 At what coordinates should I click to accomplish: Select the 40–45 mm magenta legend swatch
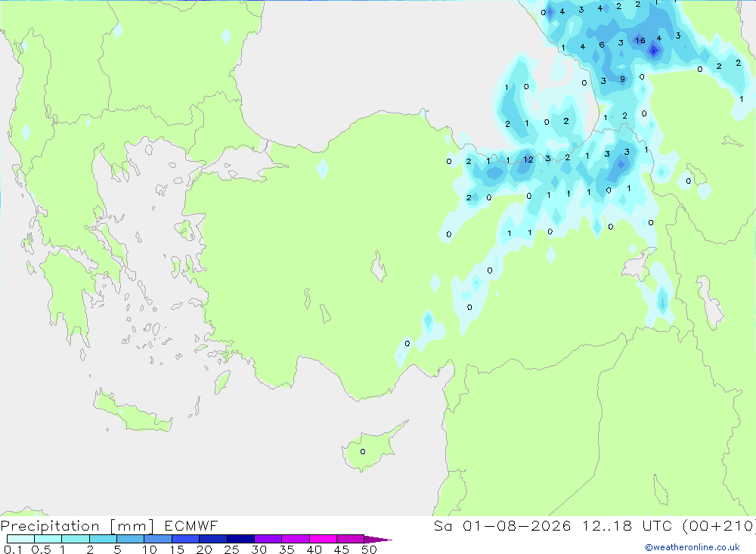click(323, 539)
